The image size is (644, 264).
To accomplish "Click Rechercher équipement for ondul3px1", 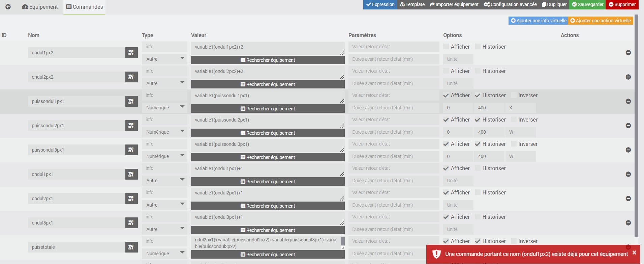I will click(x=268, y=230).
